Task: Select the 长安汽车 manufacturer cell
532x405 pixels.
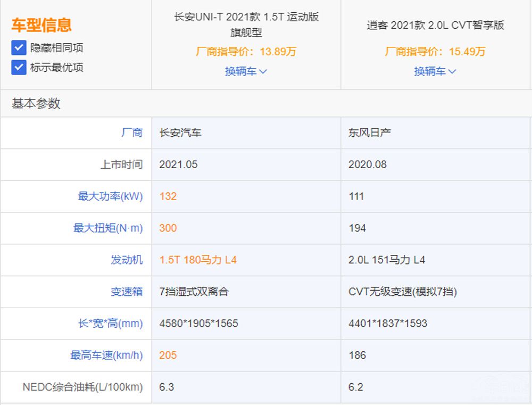Action: [180, 133]
